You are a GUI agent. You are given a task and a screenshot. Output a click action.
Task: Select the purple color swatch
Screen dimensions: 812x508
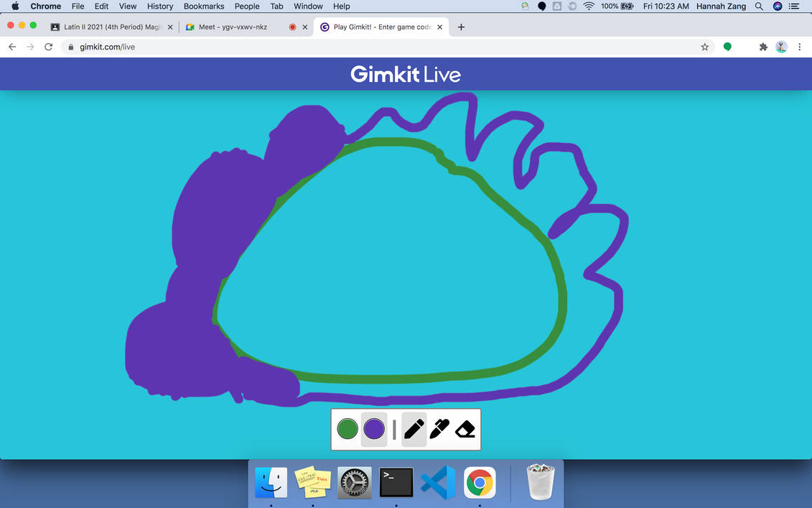click(374, 429)
